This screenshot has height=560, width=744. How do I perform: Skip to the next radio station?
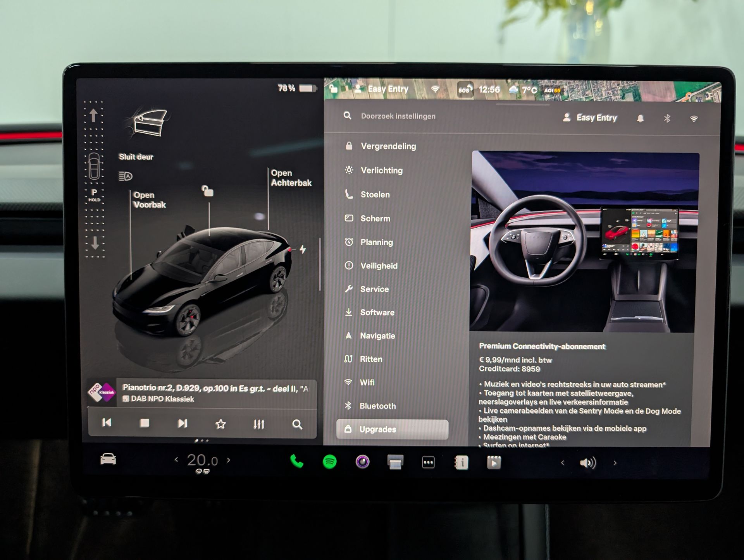[183, 424]
